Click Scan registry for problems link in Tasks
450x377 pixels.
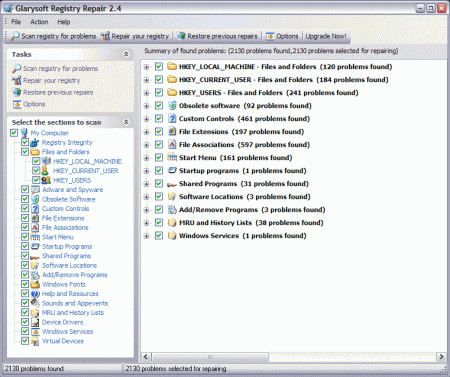(61, 69)
